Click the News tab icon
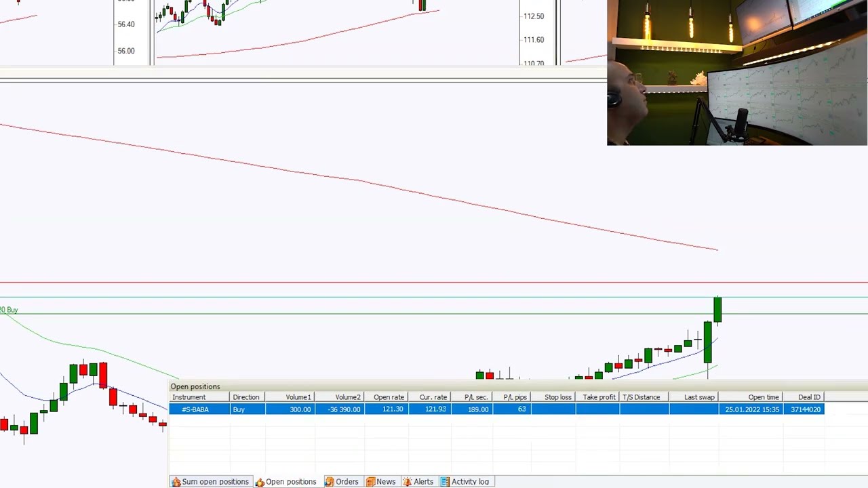This screenshot has height=488, width=868. tap(371, 482)
